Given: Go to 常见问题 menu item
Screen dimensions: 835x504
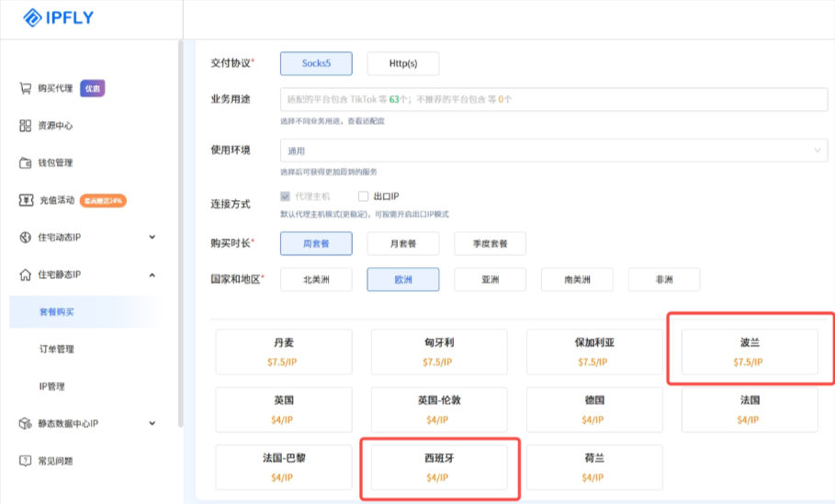Looking at the screenshot, I should click(55, 461).
